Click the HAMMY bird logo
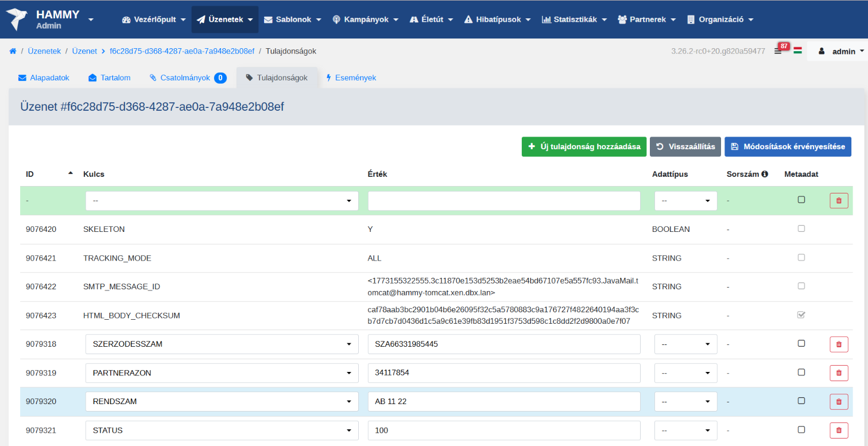868x446 pixels. point(18,19)
